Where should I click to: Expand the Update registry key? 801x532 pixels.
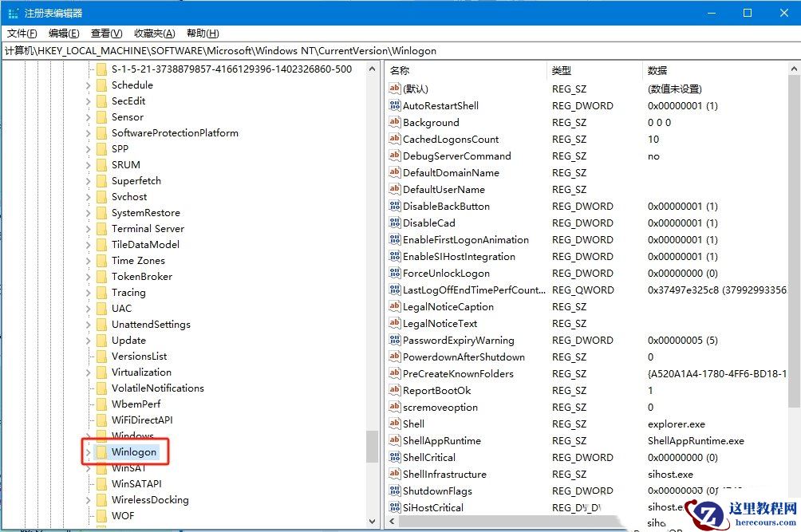tap(87, 341)
